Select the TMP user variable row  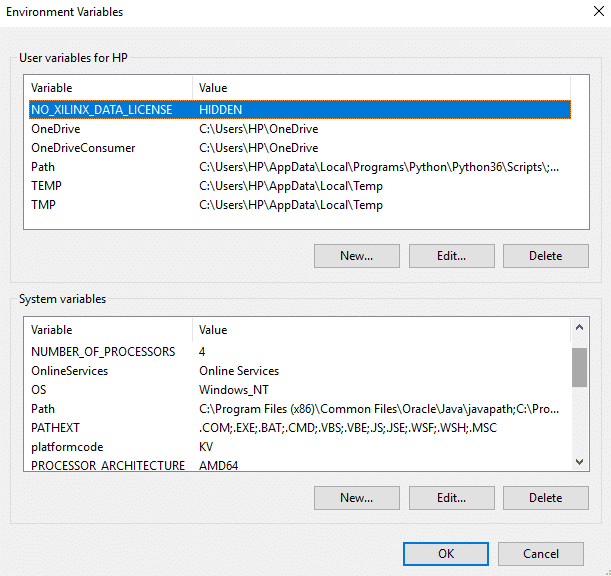pyautogui.click(x=43, y=205)
